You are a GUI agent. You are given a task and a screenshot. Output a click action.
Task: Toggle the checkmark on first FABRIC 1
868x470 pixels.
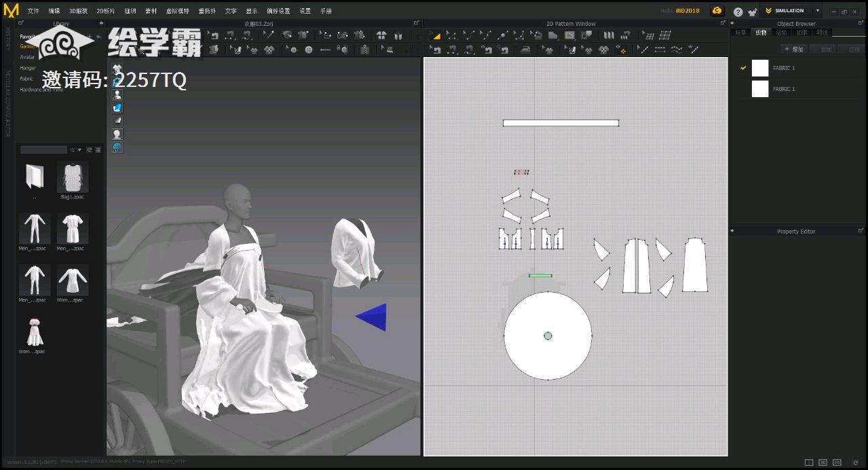coord(744,68)
